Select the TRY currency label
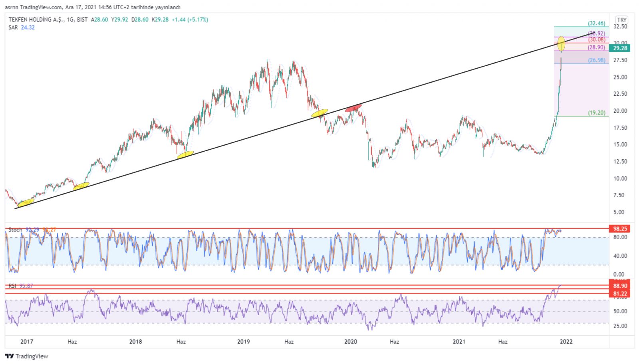The width and height of the screenshot is (639, 364). coord(622,20)
